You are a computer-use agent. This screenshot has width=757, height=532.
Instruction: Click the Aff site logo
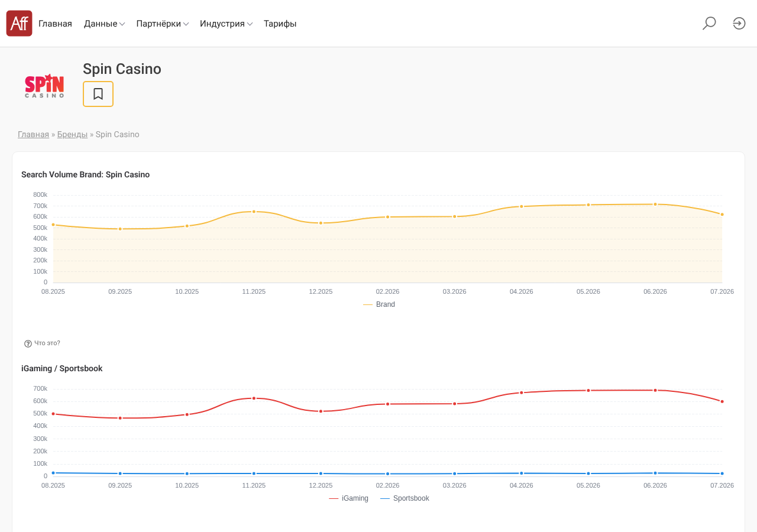click(x=19, y=24)
